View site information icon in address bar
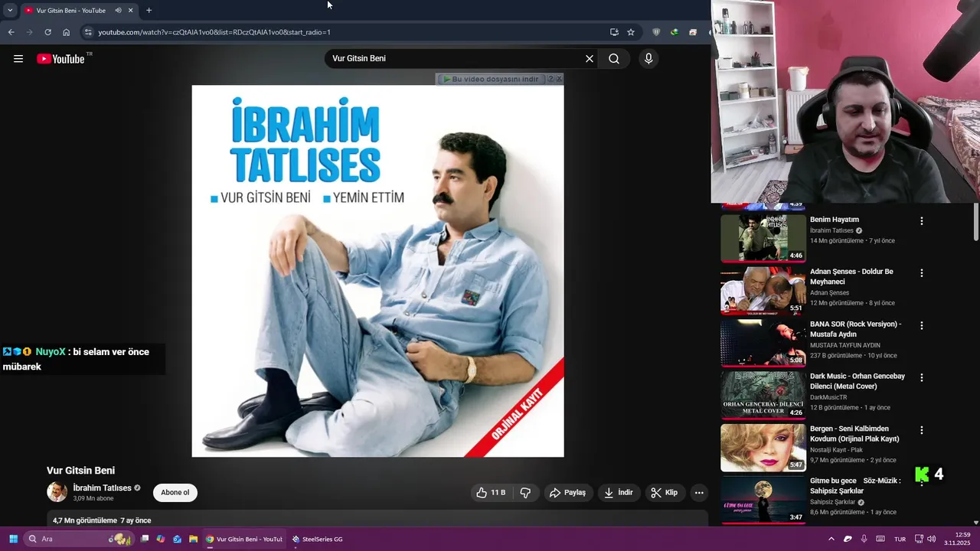 click(x=88, y=32)
